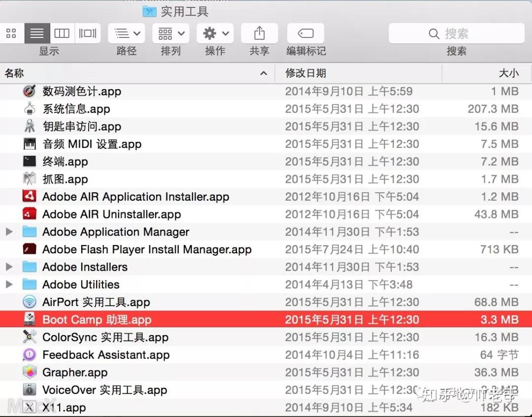Expand the Adobe Application Manager folder
The image size is (532, 417).
[x=9, y=232]
